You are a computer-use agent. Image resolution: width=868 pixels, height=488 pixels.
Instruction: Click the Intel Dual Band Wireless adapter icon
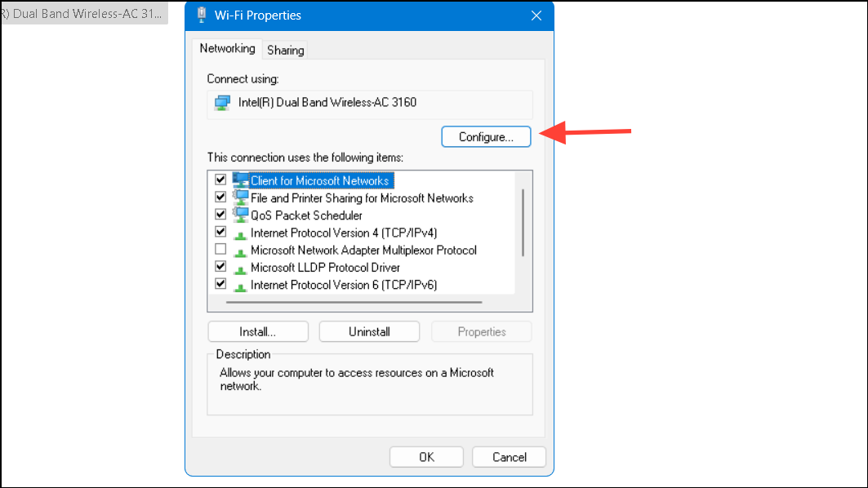(222, 103)
